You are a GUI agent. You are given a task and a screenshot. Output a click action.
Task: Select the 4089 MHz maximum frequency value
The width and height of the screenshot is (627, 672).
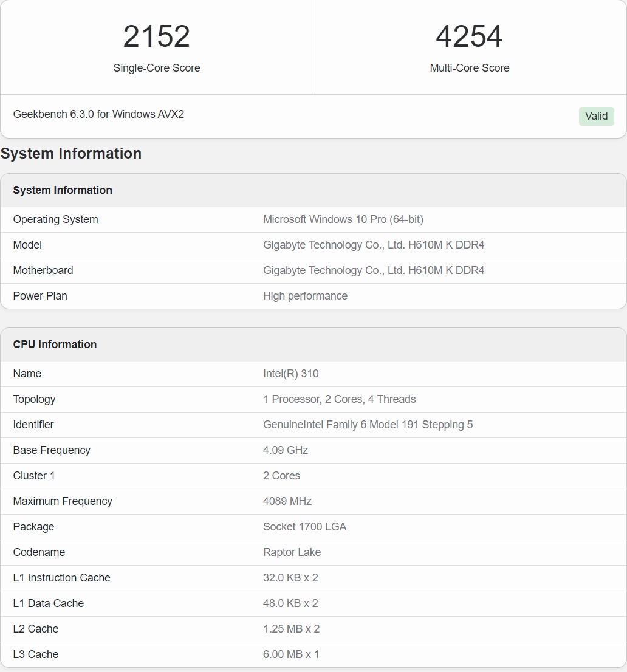[287, 501]
